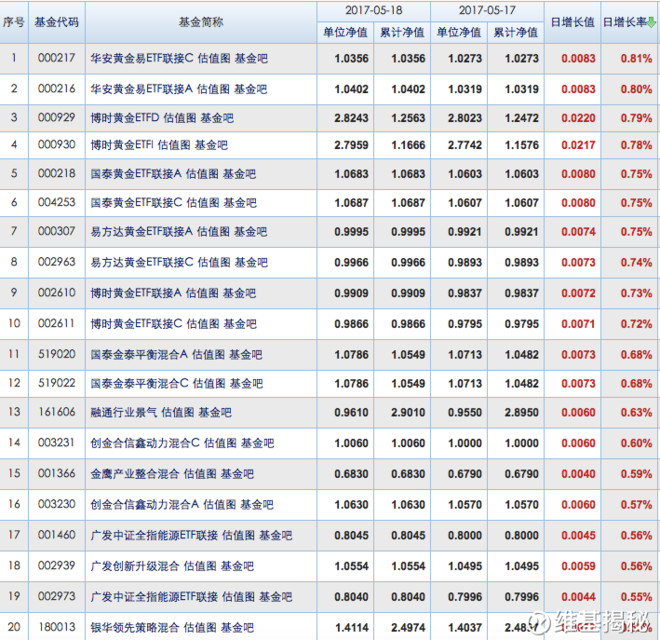The image size is (660, 640).
Task: Open fund link 创金合信鑫动力混合C
Action: click(145, 443)
